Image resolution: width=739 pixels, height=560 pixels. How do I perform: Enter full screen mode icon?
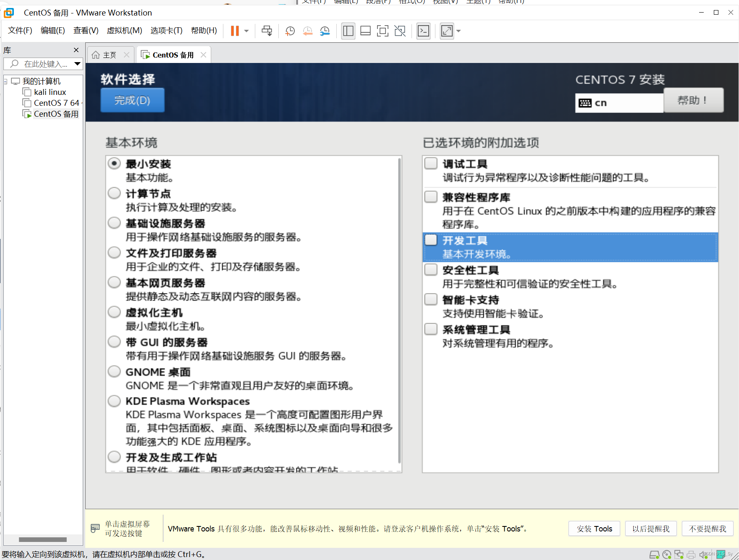tap(383, 31)
